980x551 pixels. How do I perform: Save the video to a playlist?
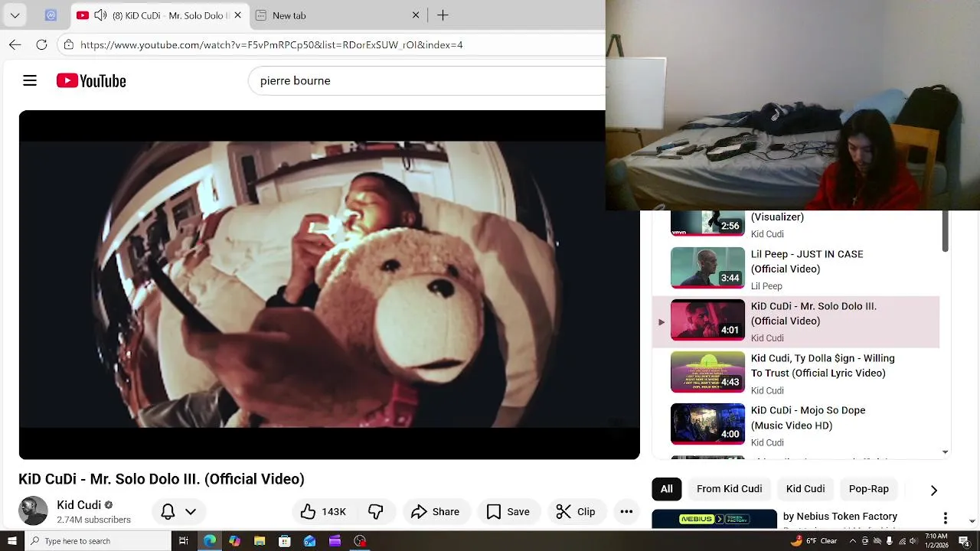(x=508, y=511)
